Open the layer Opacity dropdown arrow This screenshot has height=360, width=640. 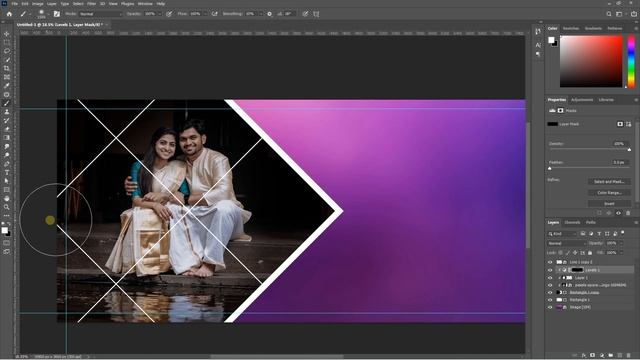pyautogui.click(x=621, y=243)
